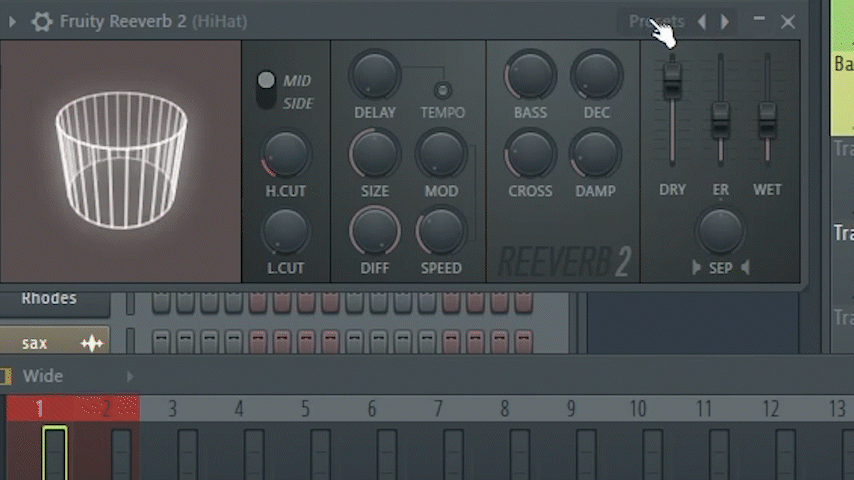Open the Wide mixer layout menu
The width and height of the screenshot is (854, 480).
click(42, 376)
